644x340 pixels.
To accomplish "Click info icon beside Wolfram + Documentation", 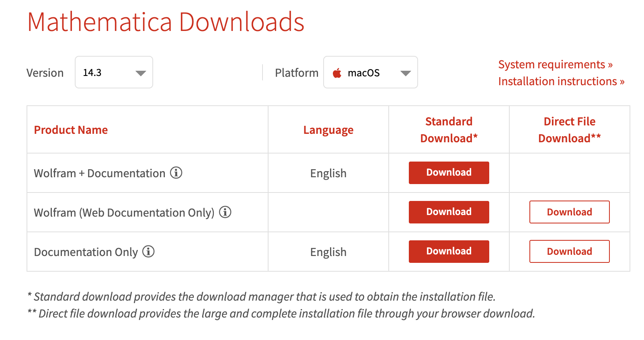I will click(176, 173).
